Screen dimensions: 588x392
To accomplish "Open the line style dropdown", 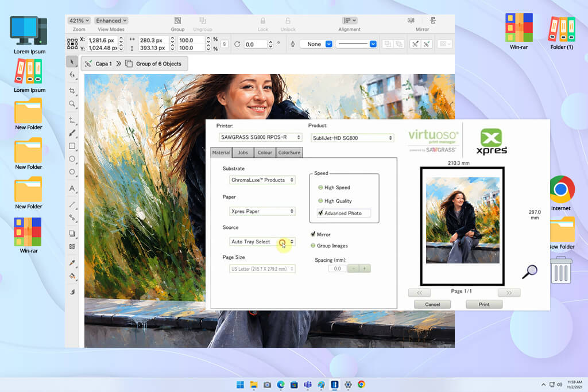I will 356,44.
